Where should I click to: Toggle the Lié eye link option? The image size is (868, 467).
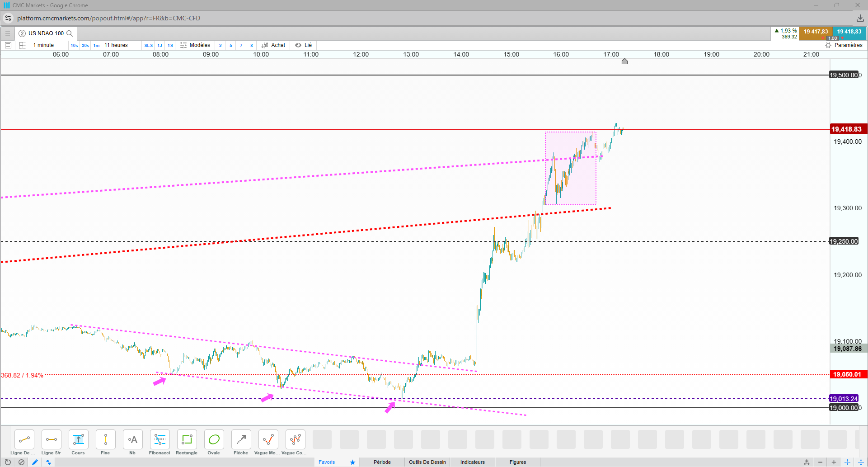304,45
